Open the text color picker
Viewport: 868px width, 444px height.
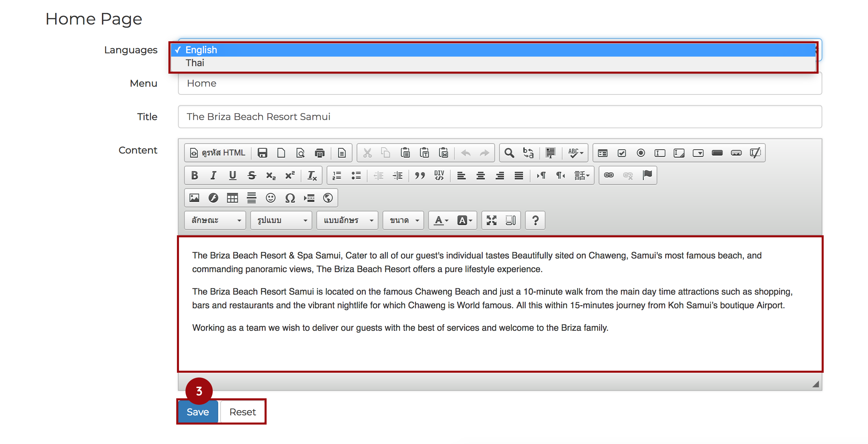click(x=441, y=220)
